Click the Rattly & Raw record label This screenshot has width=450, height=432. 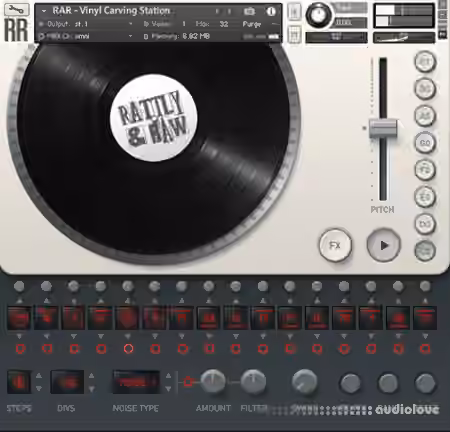point(154,117)
